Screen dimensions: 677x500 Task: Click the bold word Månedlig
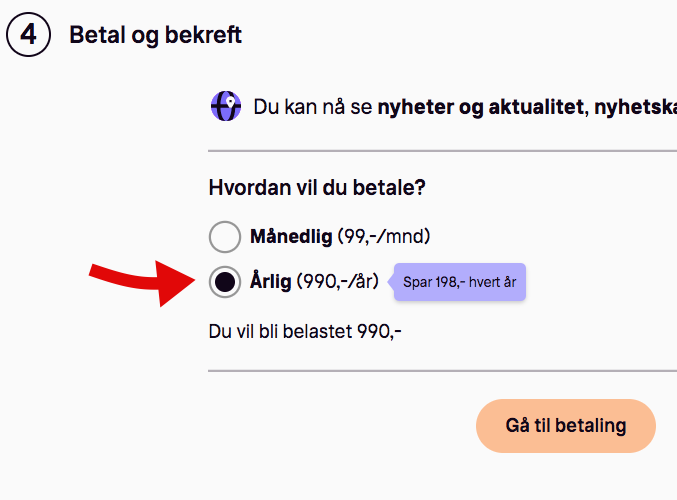click(291, 237)
